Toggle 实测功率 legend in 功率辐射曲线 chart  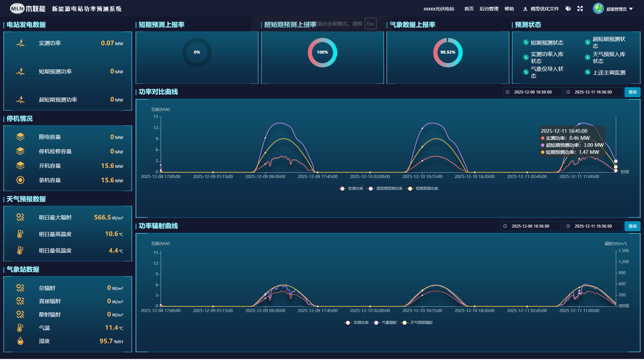click(357, 323)
